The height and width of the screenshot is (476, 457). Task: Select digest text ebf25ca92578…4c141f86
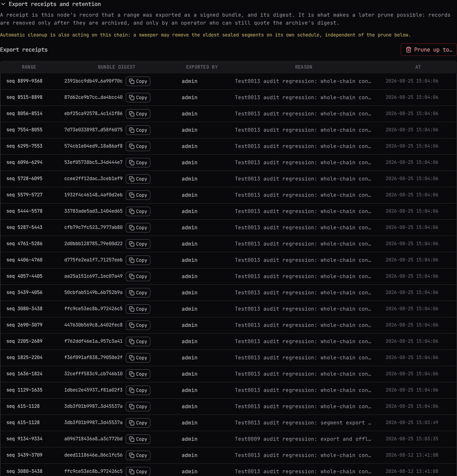pos(93,113)
